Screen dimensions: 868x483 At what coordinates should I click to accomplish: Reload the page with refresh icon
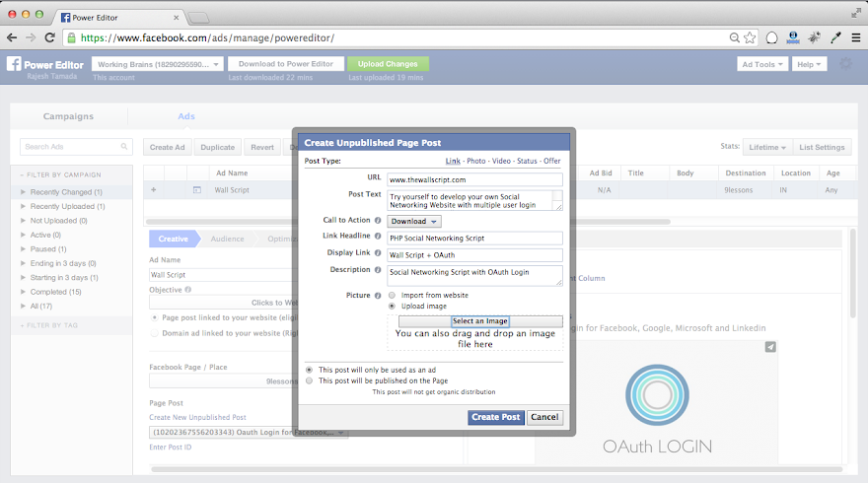pyautogui.click(x=50, y=37)
